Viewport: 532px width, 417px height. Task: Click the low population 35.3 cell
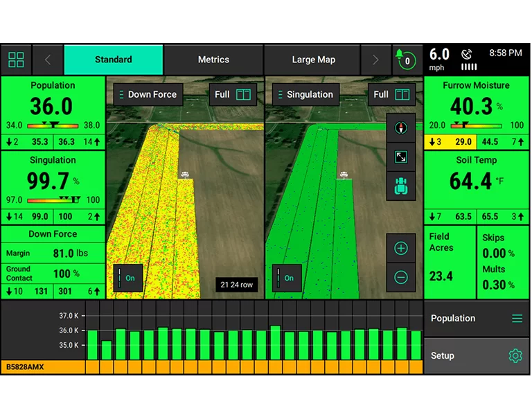point(27,142)
